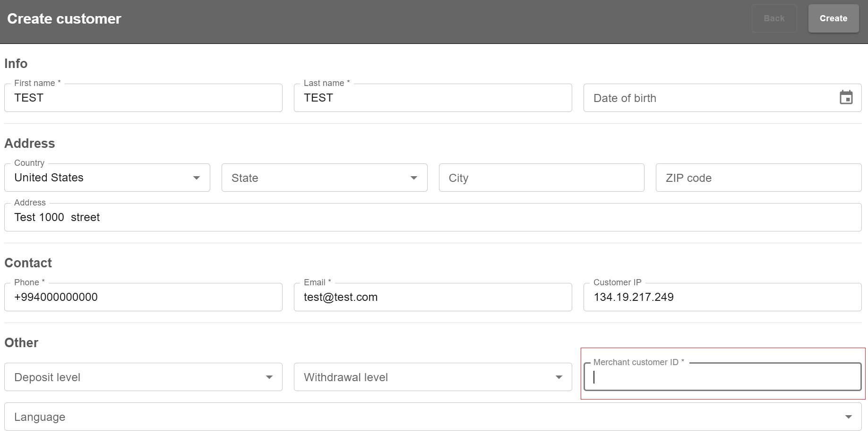Click the Last name input field
The width and height of the screenshot is (868, 435).
(x=432, y=98)
